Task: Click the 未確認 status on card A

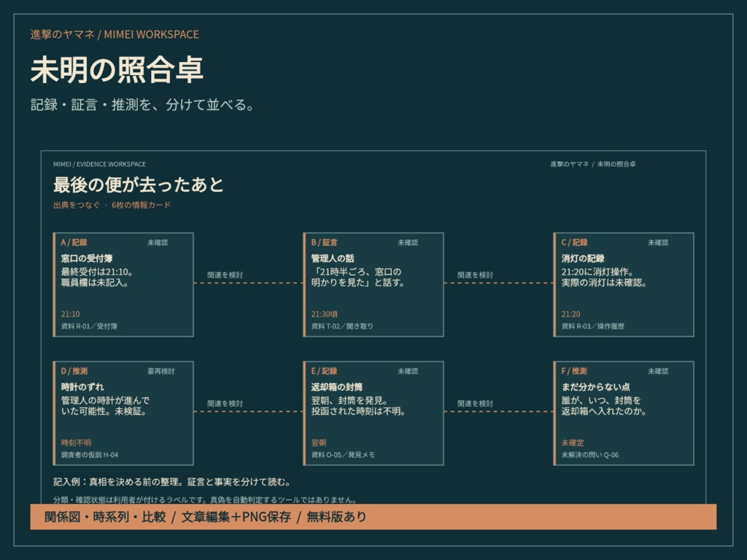Action: pos(158,242)
